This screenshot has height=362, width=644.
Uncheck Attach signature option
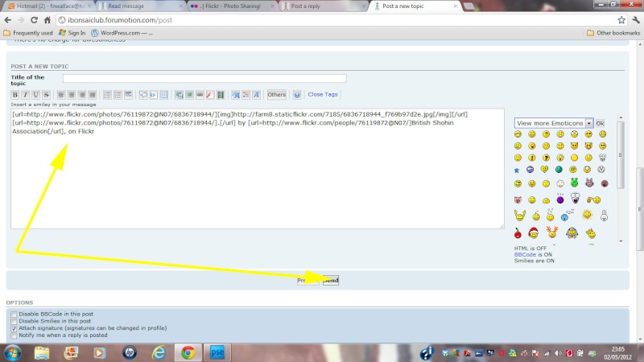point(14,328)
